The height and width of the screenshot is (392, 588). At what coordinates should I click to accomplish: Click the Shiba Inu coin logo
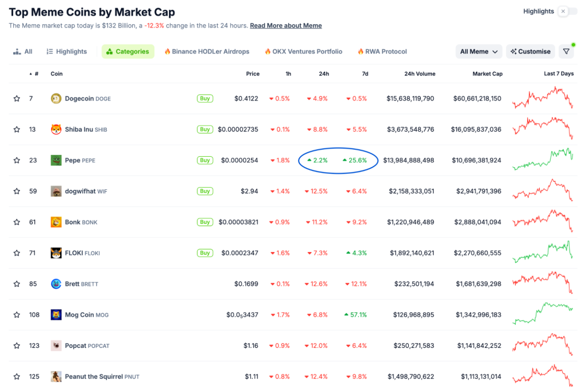[x=56, y=130]
